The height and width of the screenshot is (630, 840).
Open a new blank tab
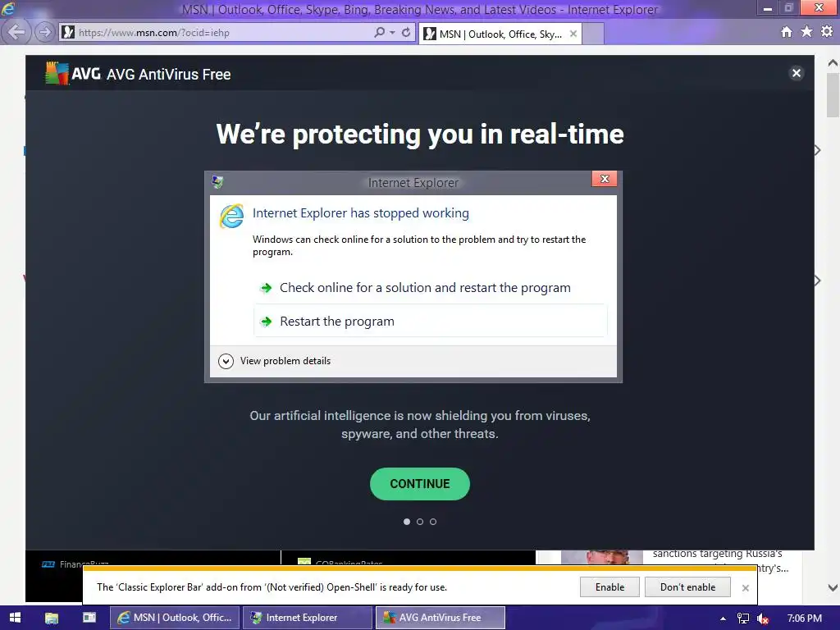coord(593,34)
